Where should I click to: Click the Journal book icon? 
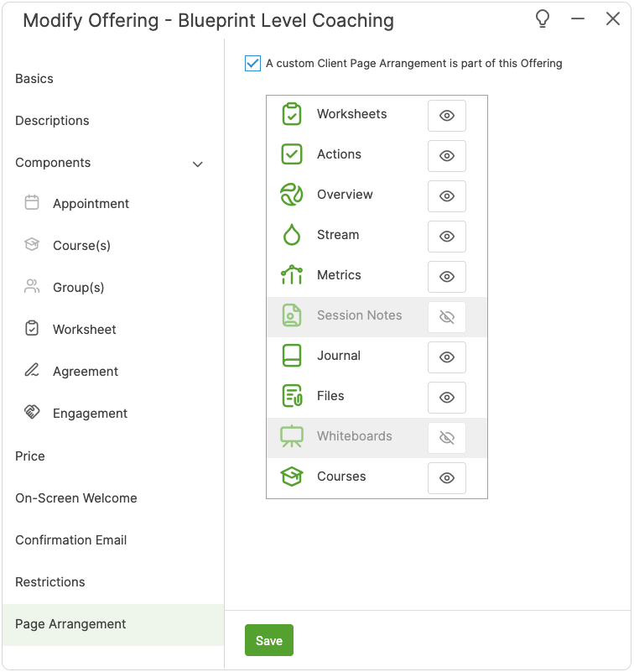[x=291, y=356]
